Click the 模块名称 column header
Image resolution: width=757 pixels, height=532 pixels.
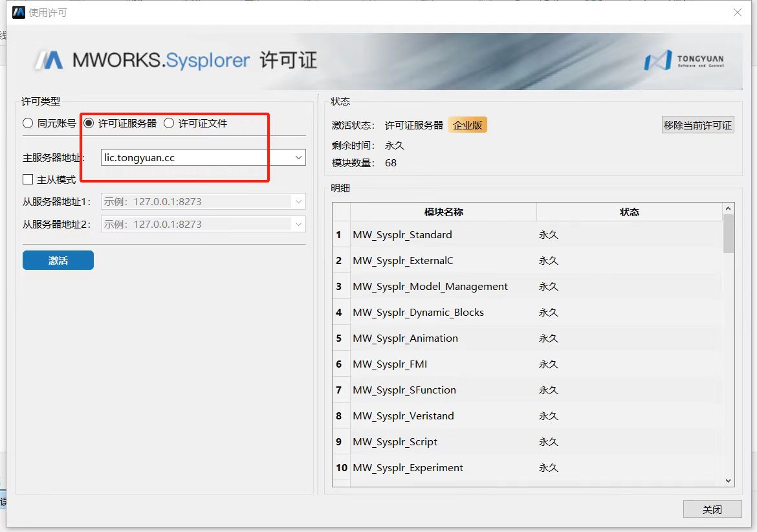[x=443, y=212]
